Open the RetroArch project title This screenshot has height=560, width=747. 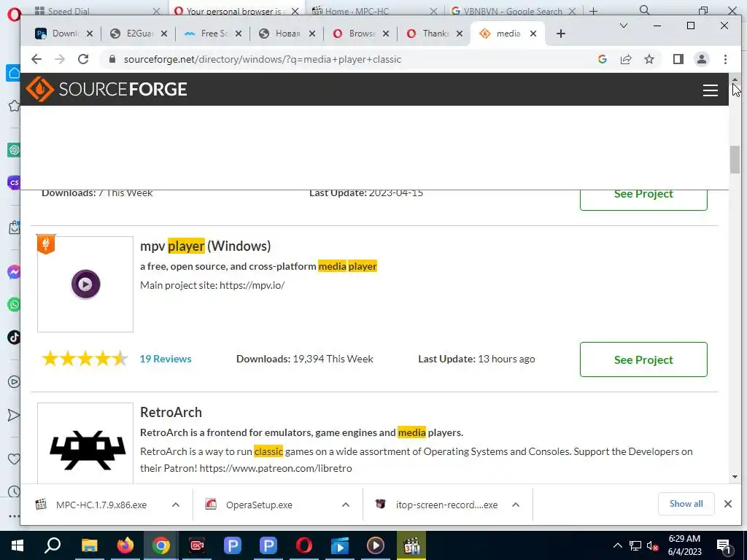[x=171, y=412]
